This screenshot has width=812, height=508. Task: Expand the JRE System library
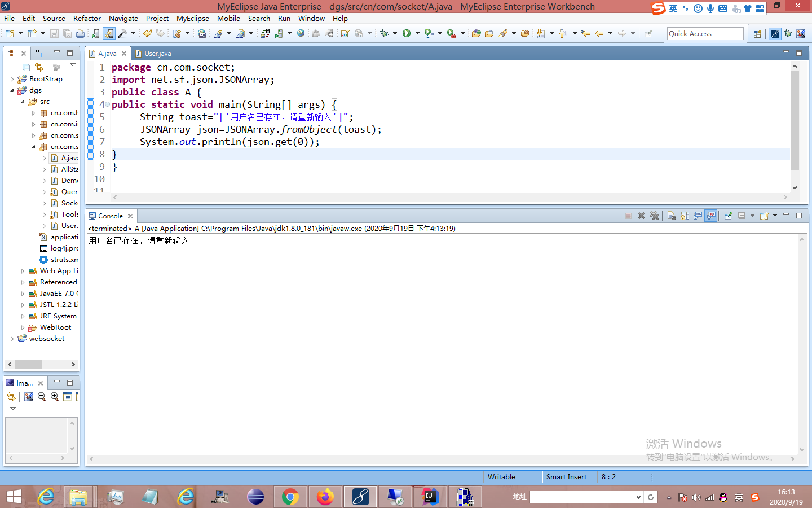click(x=23, y=316)
